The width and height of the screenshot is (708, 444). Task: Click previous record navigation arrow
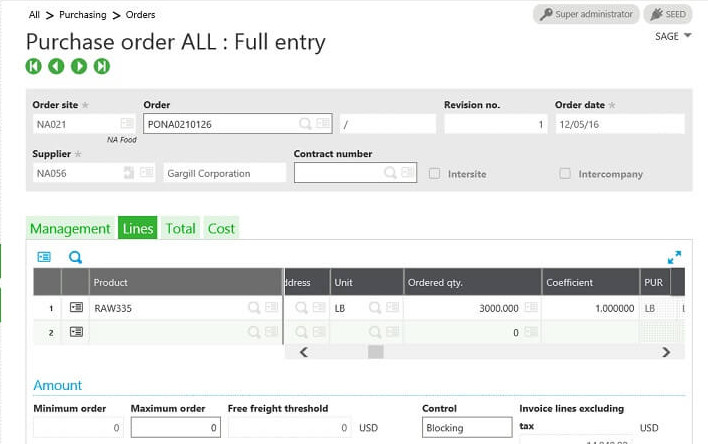point(56,66)
